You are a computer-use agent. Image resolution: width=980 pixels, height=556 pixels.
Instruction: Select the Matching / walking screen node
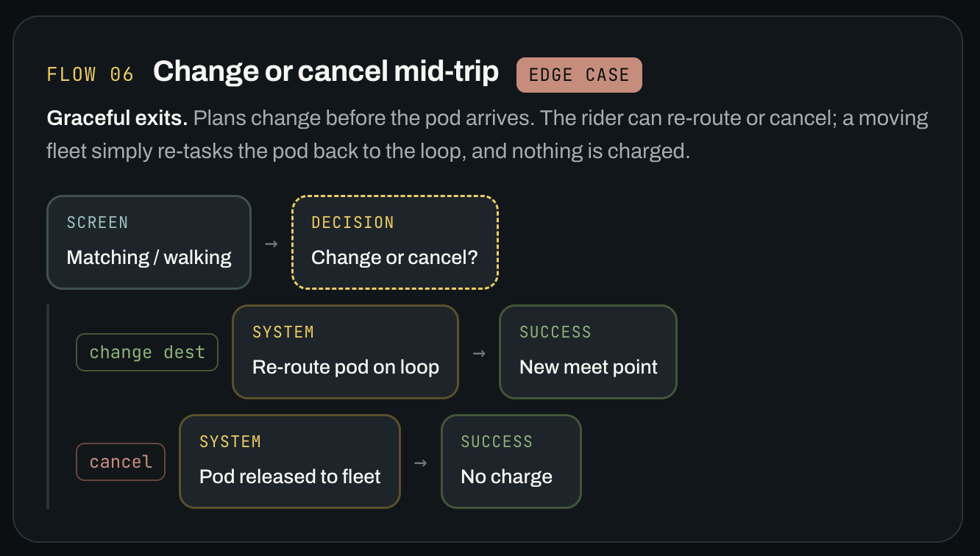[x=149, y=242]
